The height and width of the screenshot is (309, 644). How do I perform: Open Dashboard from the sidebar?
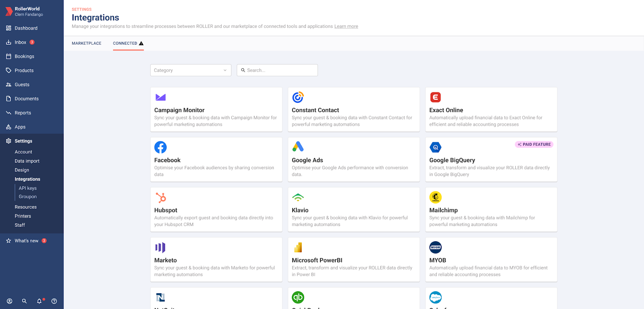point(26,28)
